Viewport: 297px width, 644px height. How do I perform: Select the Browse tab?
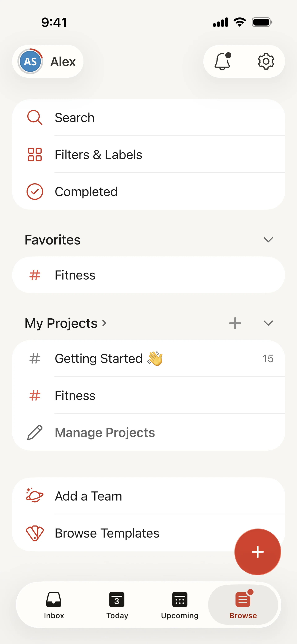(243, 605)
